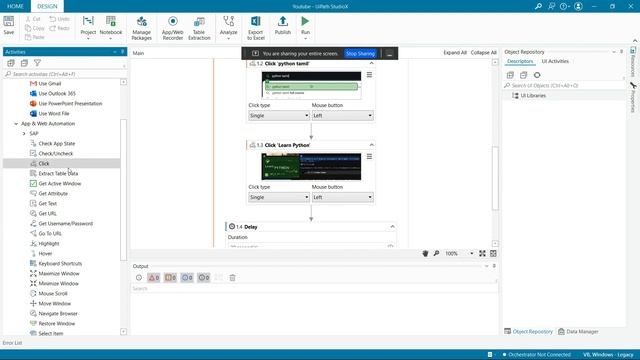Click Stop Sharing button
Screen dimensions: 640x360
click(360, 53)
